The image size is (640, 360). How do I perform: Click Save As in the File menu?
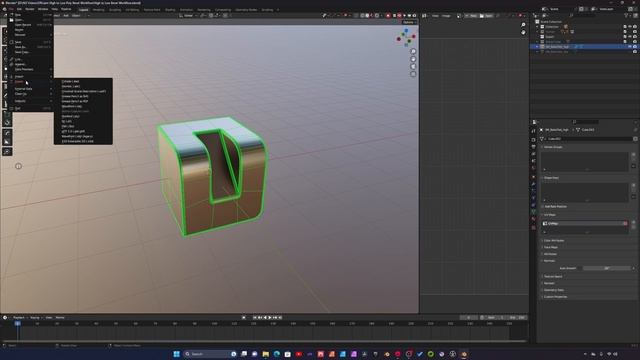click(20, 47)
